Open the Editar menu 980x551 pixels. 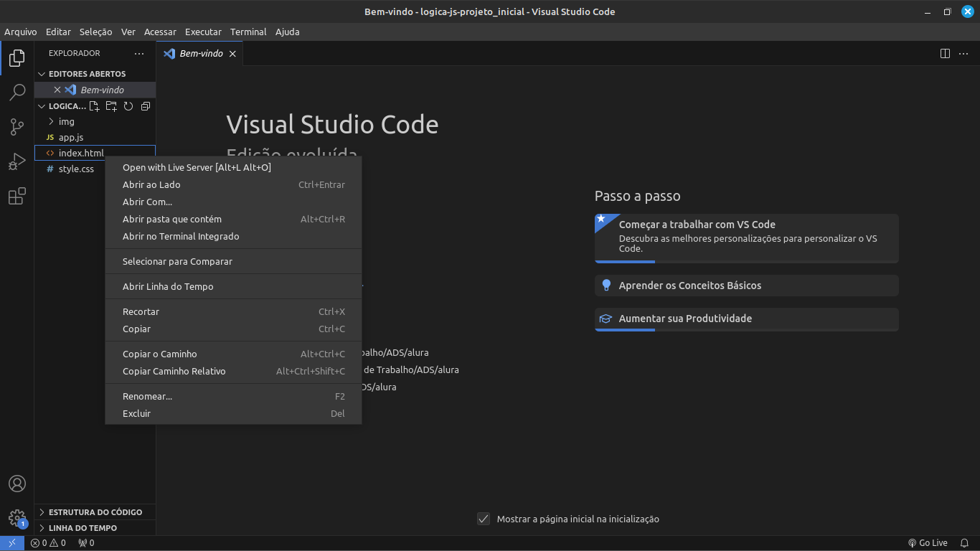[x=58, y=32]
